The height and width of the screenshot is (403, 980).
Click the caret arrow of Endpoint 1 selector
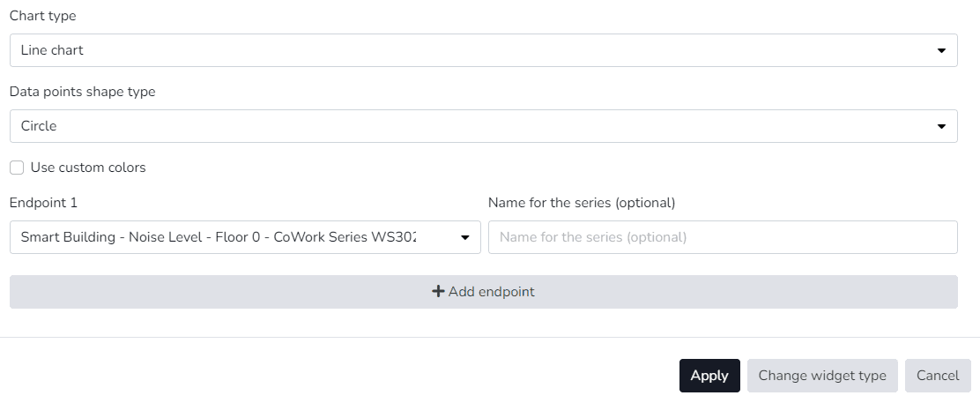(465, 237)
